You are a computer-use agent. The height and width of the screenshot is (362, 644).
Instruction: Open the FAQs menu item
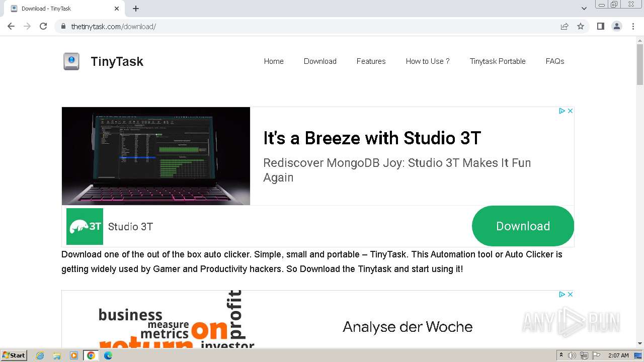(x=555, y=61)
